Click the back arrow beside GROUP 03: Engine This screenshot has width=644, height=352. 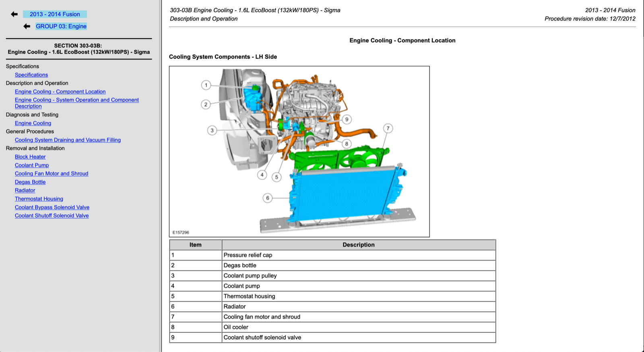coord(27,26)
